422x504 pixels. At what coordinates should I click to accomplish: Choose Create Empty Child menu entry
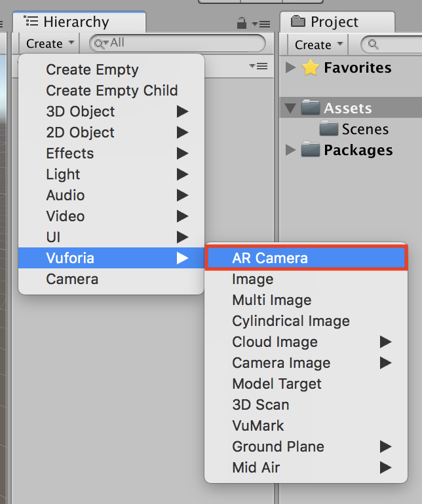[111, 90]
